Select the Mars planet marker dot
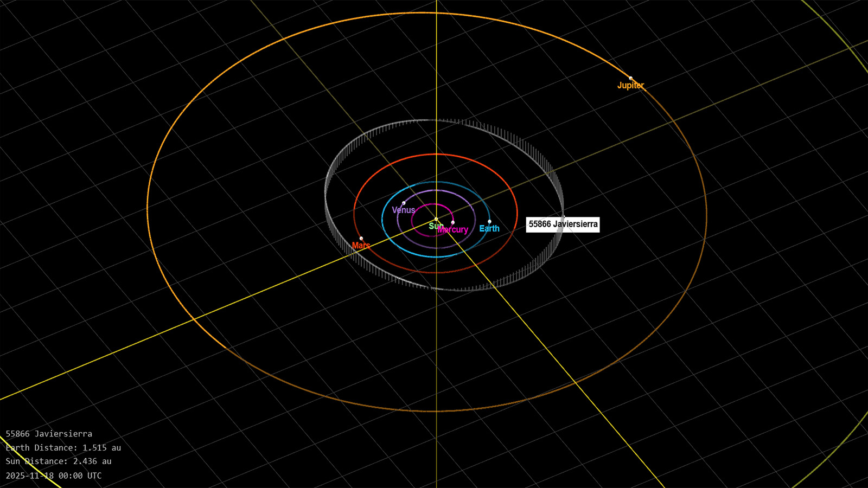 (361, 239)
